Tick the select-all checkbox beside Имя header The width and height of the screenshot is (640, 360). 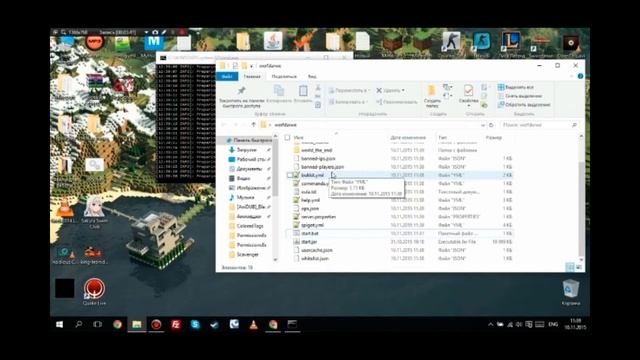[x=287, y=138]
